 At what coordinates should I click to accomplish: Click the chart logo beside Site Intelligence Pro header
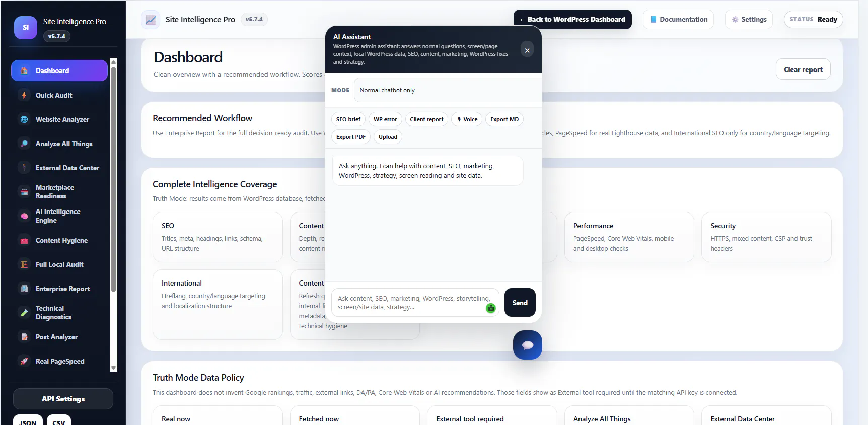[151, 20]
